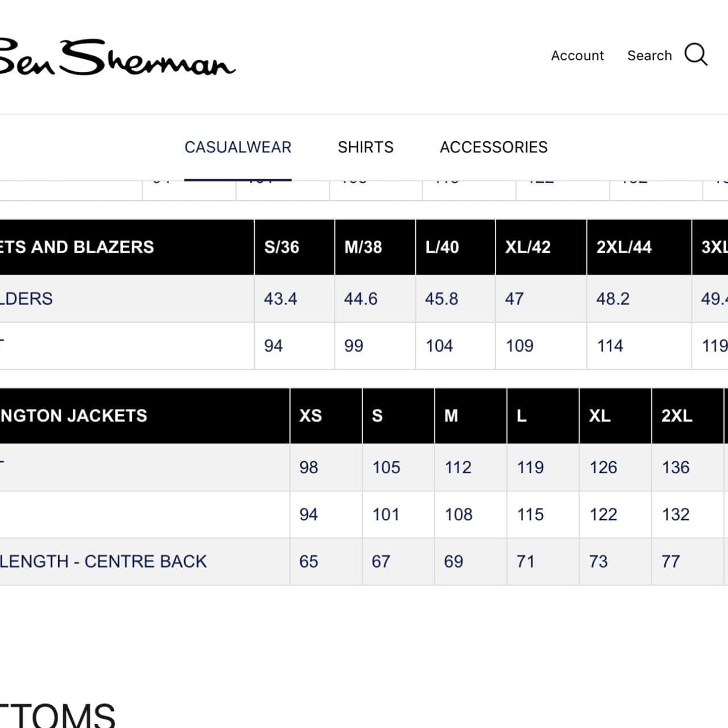Viewport: 728px width, 728px height.
Task: Click the 2XL/44 size header
Action: [623, 247]
